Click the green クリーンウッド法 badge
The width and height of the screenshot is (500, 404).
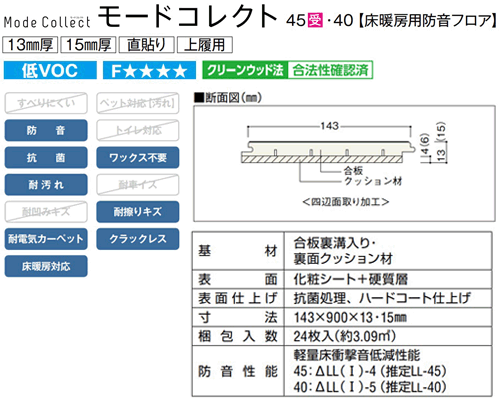(245, 70)
